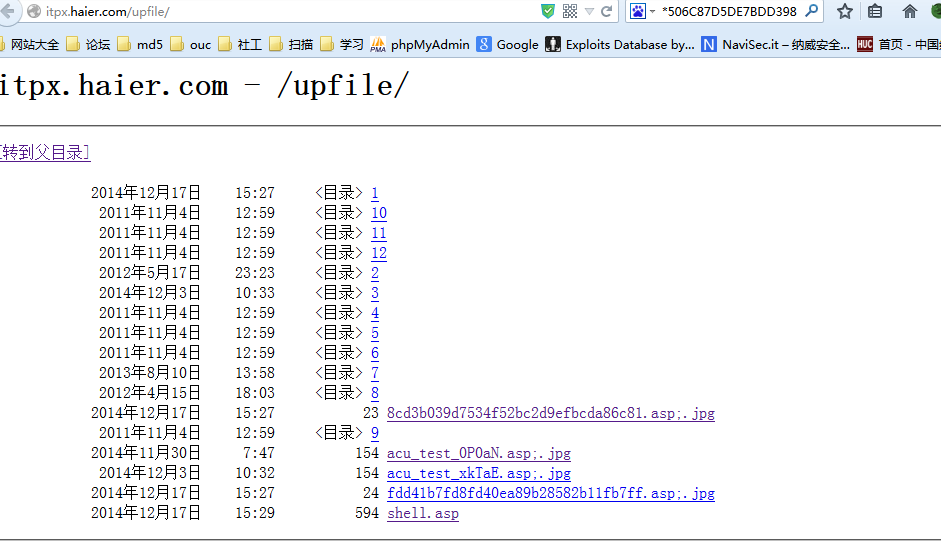941x557 pixels.
Task: Open file acu_test_xkTaE.asp;.jpg
Action: (x=479, y=474)
